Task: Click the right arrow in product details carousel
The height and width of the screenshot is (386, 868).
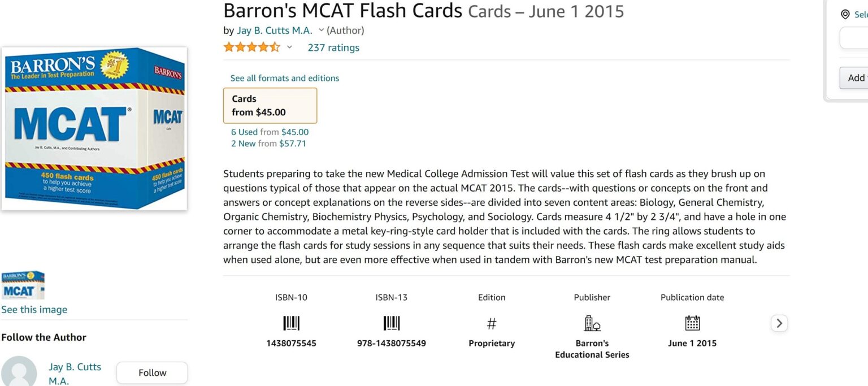Action: pyautogui.click(x=779, y=323)
